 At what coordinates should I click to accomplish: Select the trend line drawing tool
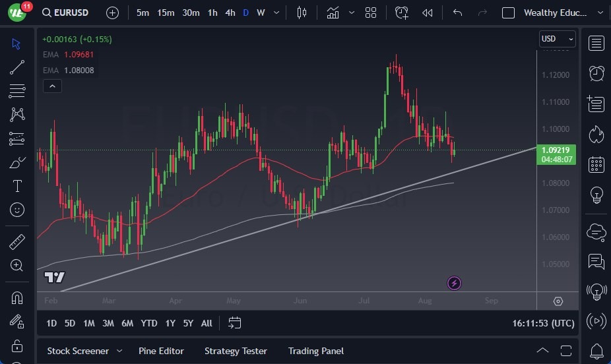pyautogui.click(x=17, y=67)
